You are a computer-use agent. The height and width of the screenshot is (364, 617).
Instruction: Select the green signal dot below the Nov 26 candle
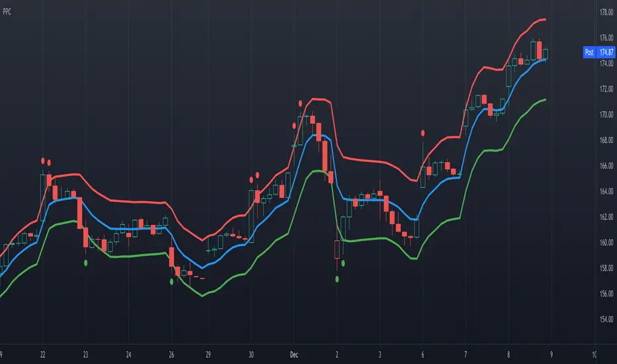coord(171,282)
